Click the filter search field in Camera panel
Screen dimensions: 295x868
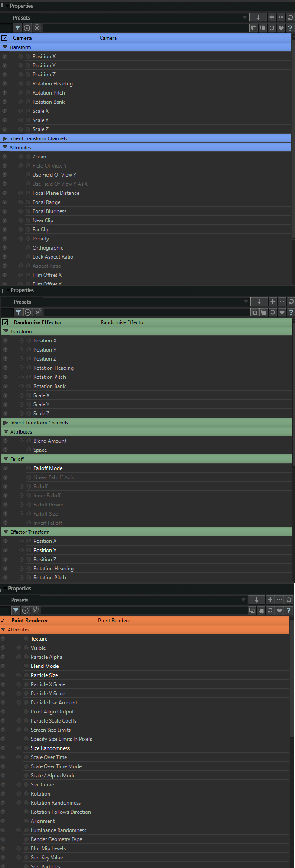click(145, 28)
